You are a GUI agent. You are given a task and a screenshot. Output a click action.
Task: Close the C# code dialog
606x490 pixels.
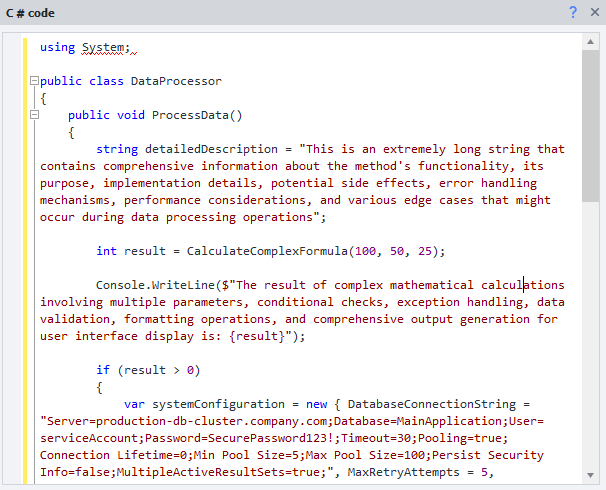coord(593,12)
